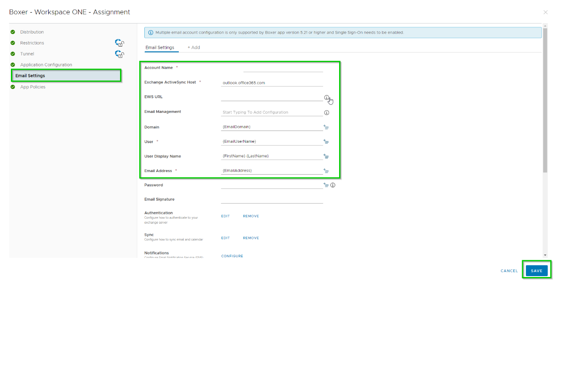The image size is (588, 366).
Task: Open lookup values for the Domain field
Action: [x=326, y=127]
